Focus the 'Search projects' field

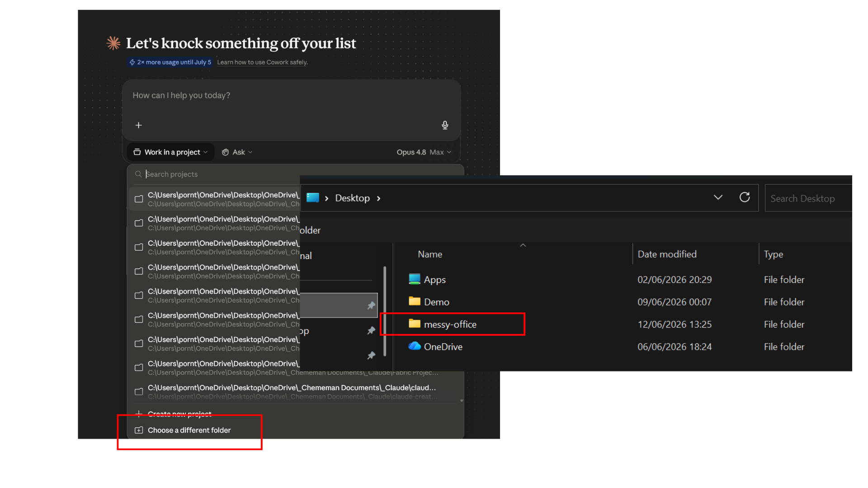point(217,174)
